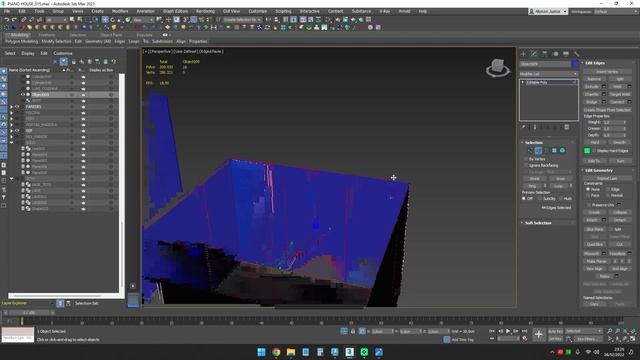Toggle the Preserve UVs checkbox
This screenshot has height=360, width=640.
(x=589, y=204)
